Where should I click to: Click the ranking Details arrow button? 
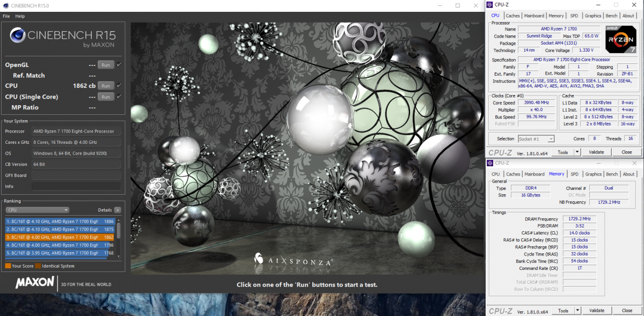coord(118,210)
